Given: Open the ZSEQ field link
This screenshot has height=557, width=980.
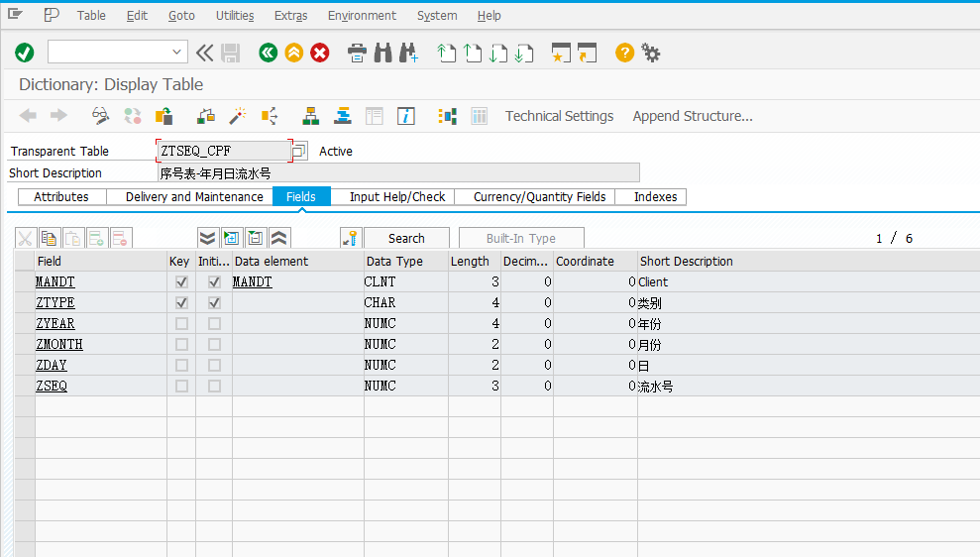Looking at the screenshot, I should point(52,386).
